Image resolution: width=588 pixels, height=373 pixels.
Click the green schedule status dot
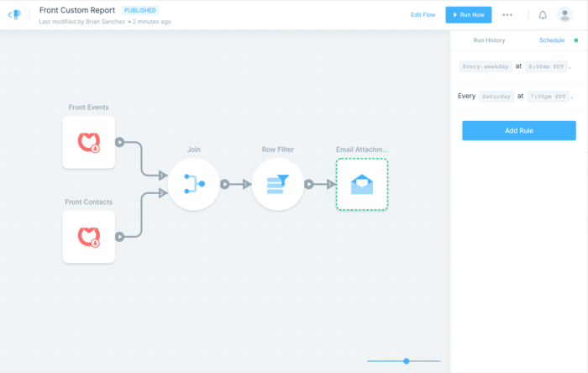tap(576, 40)
